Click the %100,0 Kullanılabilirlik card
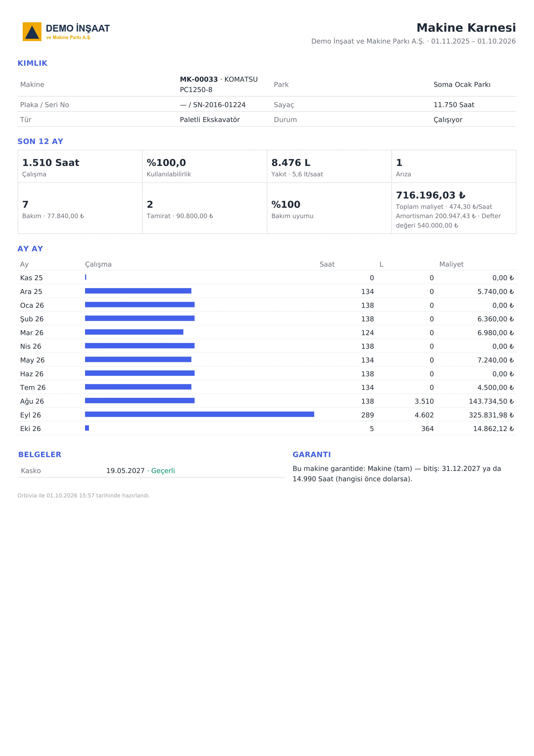 (205, 166)
